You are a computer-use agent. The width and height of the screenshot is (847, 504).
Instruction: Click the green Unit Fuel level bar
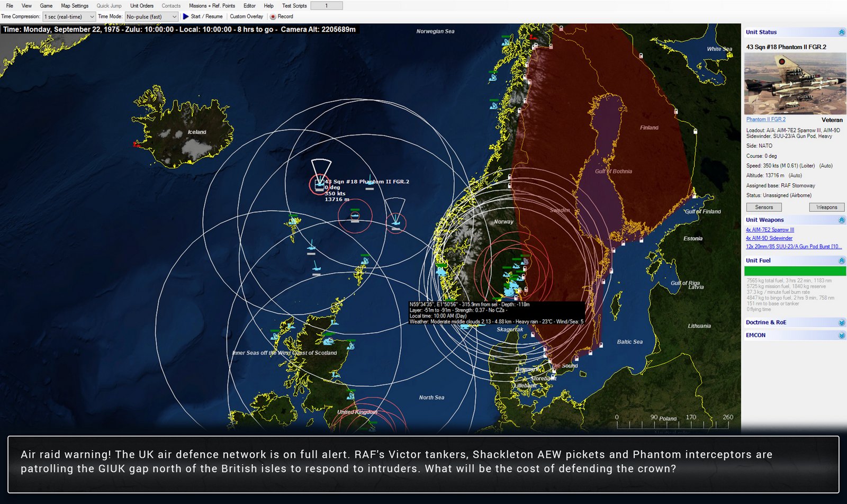coord(795,271)
